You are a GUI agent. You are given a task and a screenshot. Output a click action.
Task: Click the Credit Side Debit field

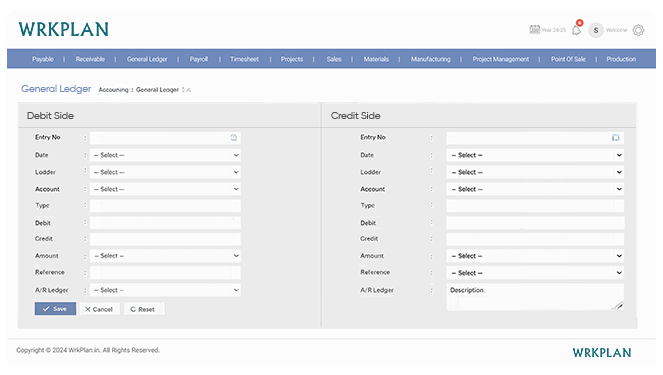click(535, 222)
